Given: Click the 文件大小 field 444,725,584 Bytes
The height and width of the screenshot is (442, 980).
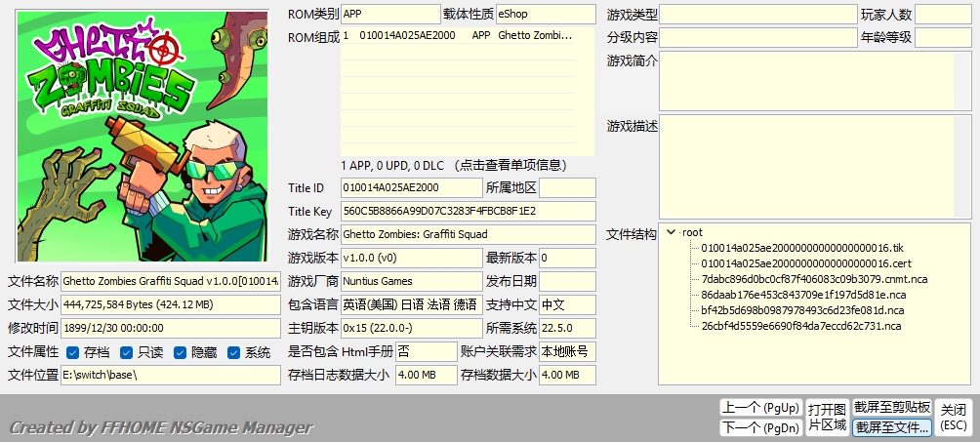Looking at the screenshot, I should 171,304.
